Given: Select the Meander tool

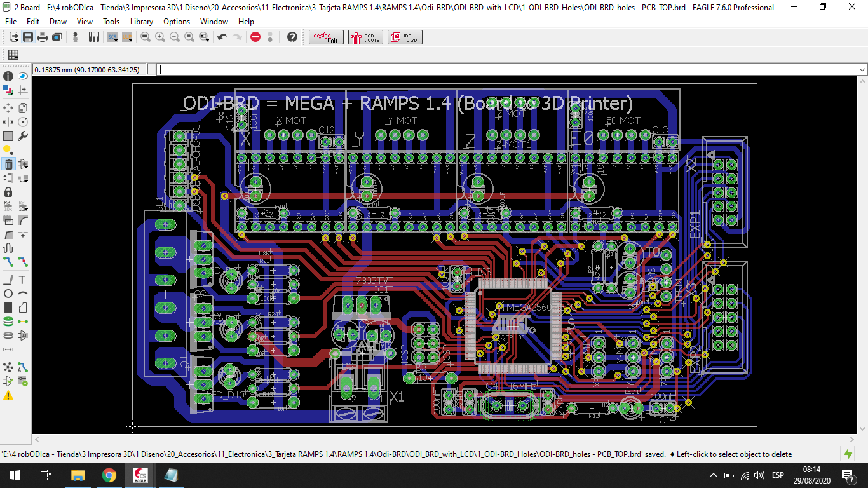Looking at the screenshot, I should pyautogui.click(x=8, y=248).
